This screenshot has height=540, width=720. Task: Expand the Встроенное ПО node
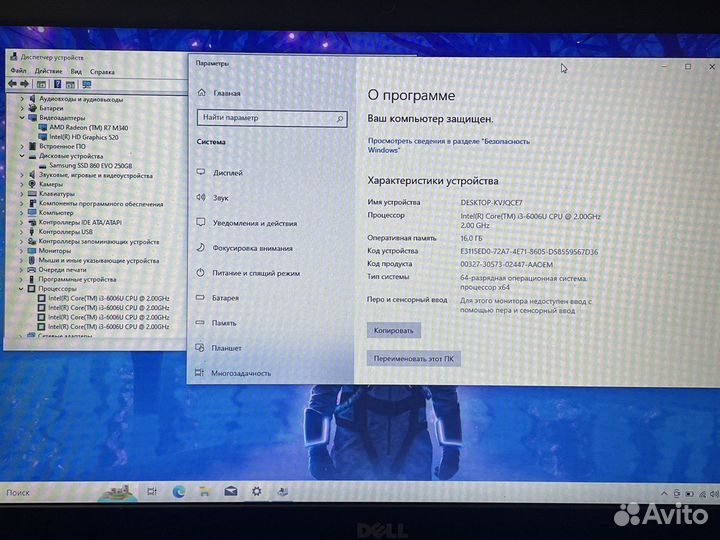22,146
